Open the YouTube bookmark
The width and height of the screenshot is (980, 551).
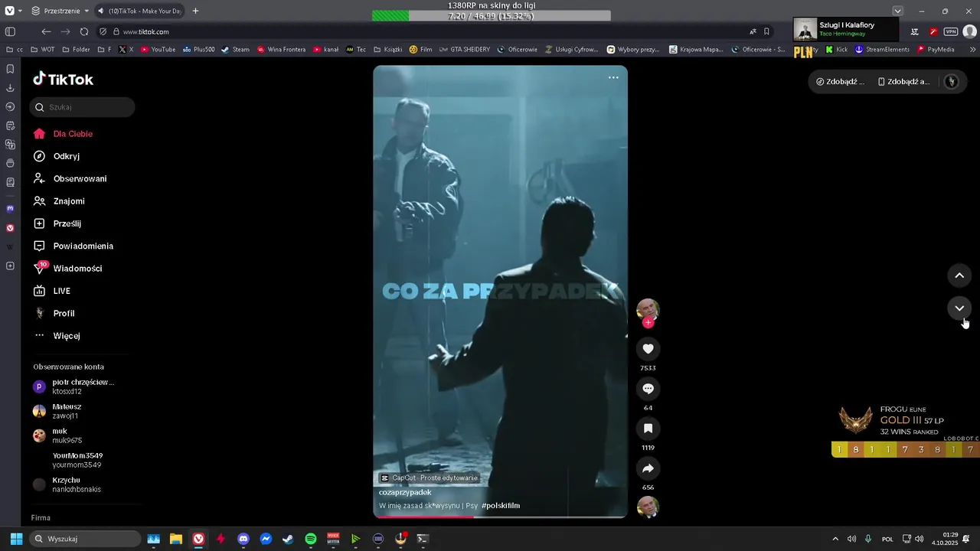(158, 49)
